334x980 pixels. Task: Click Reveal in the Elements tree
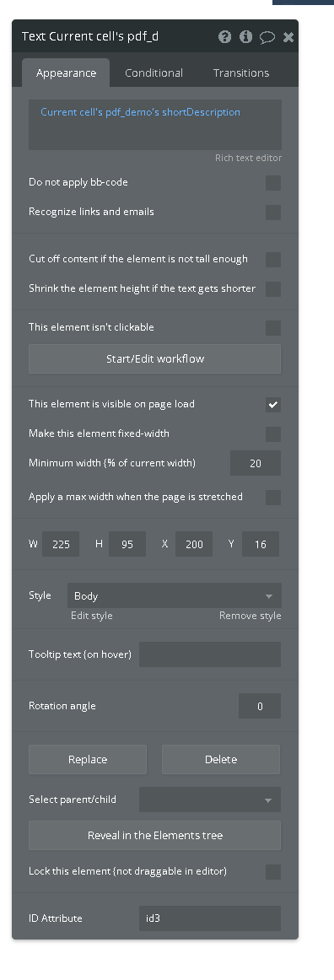click(154, 836)
